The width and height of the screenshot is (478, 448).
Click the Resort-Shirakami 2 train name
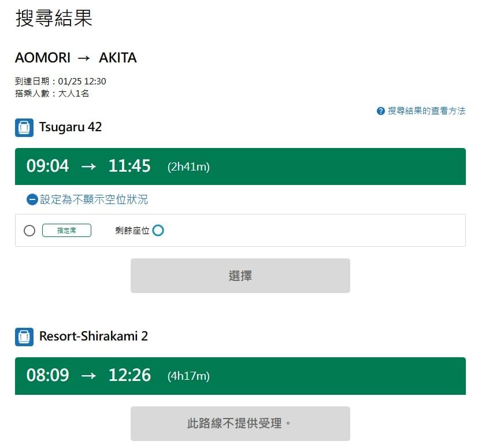94,336
